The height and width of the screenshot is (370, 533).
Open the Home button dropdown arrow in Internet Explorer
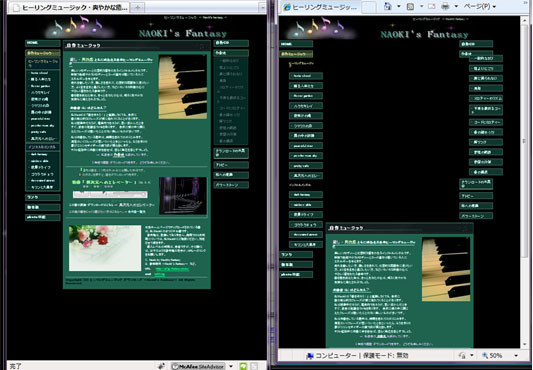[x=398, y=6]
